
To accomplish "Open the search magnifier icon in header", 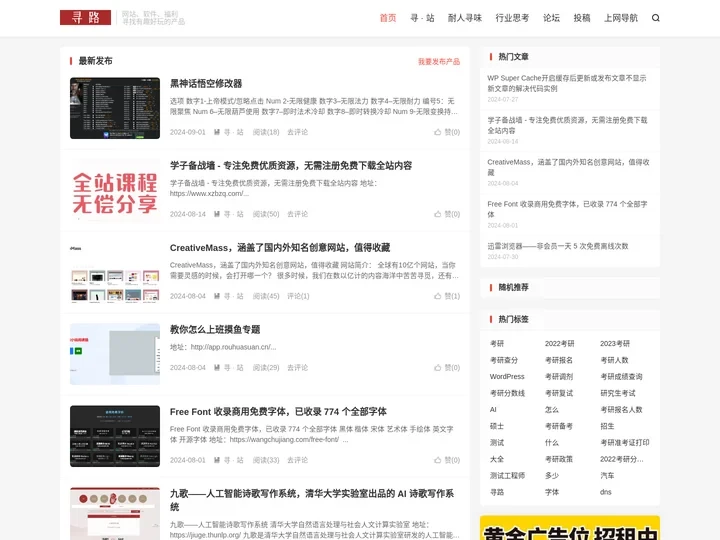I will [x=656, y=18].
